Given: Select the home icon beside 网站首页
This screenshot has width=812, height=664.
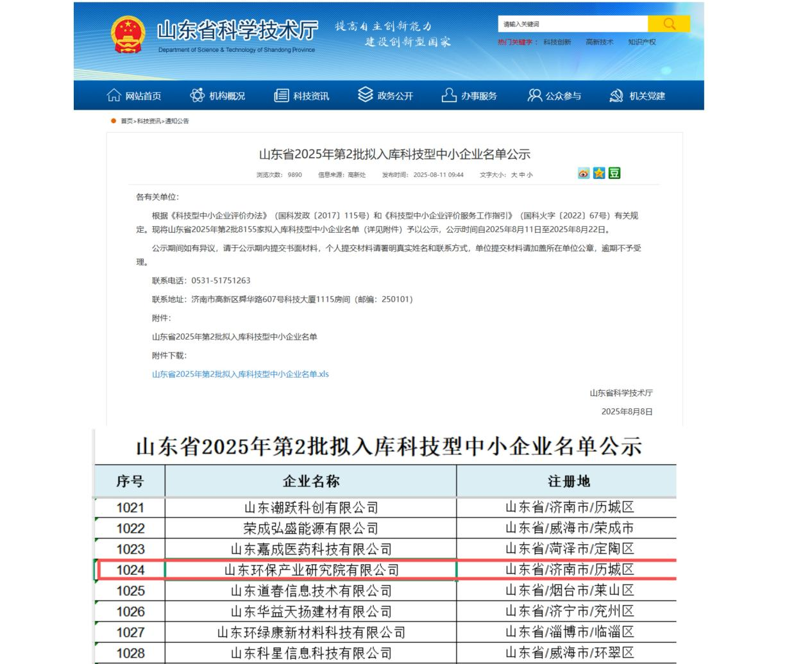Looking at the screenshot, I should [x=113, y=95].
